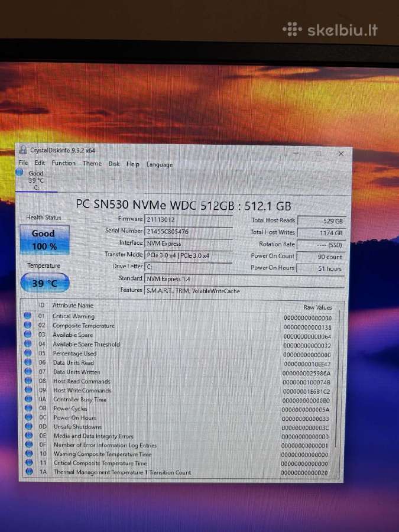399x532 pixels.
Task: Click the status orb for Warning Composite Temperature Time
Action: click(29, 453)
